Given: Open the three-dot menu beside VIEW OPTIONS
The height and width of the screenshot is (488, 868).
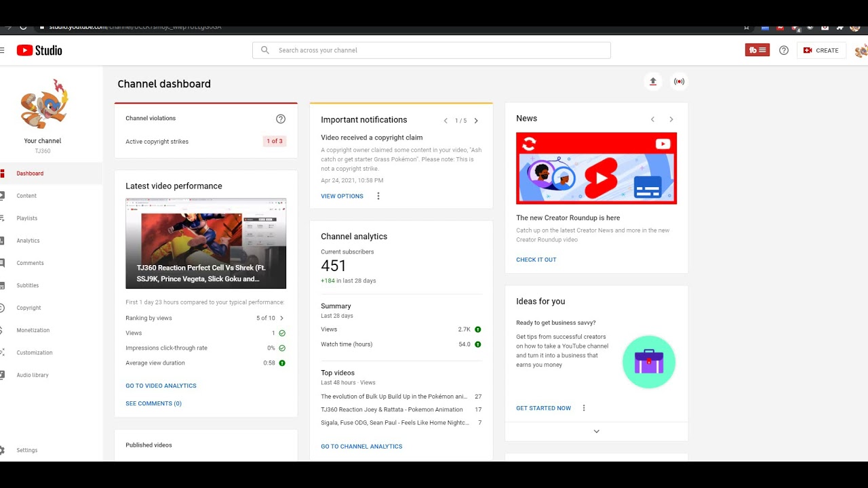Looking at the screenshot, I should (378, 196).
